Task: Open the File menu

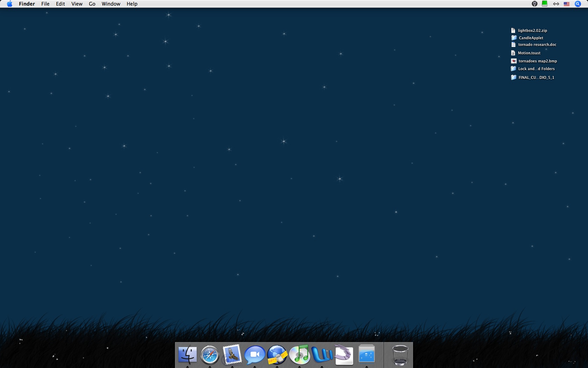Action: click(45, 4)
